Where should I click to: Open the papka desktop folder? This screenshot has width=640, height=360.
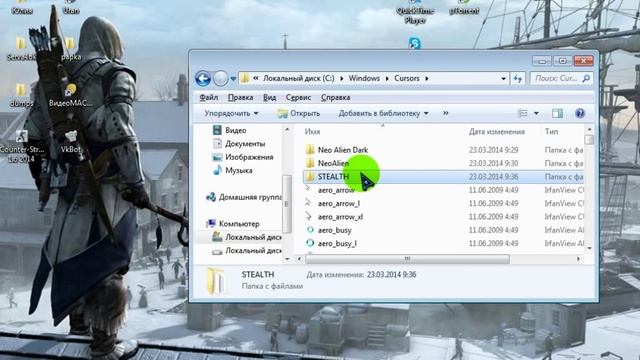tap(71, 49)
